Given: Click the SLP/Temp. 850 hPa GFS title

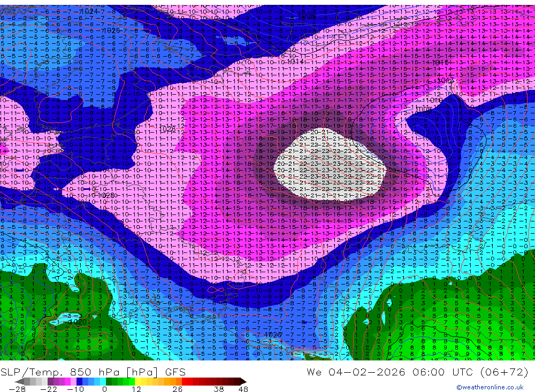Looking at the screenshot, I should click(93, 372).
